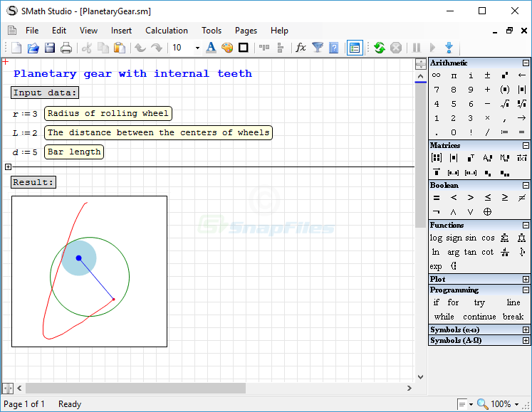The height and width of the screenshot is (412, 532).
Task: Open the font size 10 dropdown
Action: coord(197,48)
